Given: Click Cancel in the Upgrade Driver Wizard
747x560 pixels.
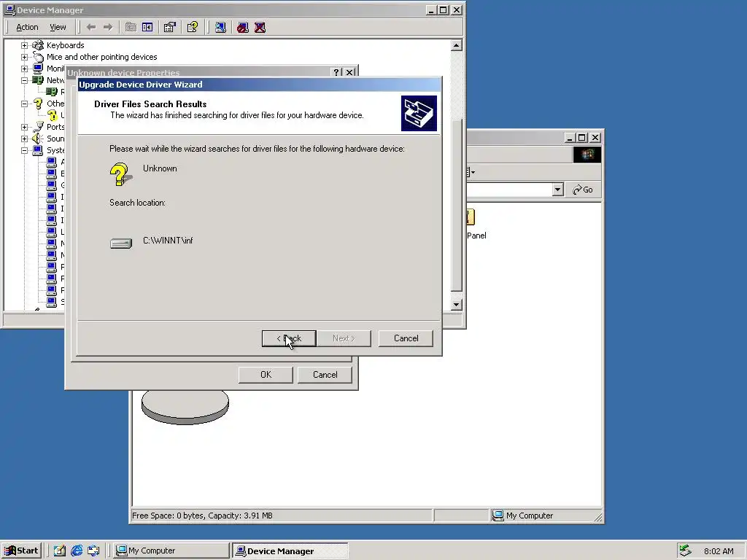Looking at the screenshot, I should point(406,338).
